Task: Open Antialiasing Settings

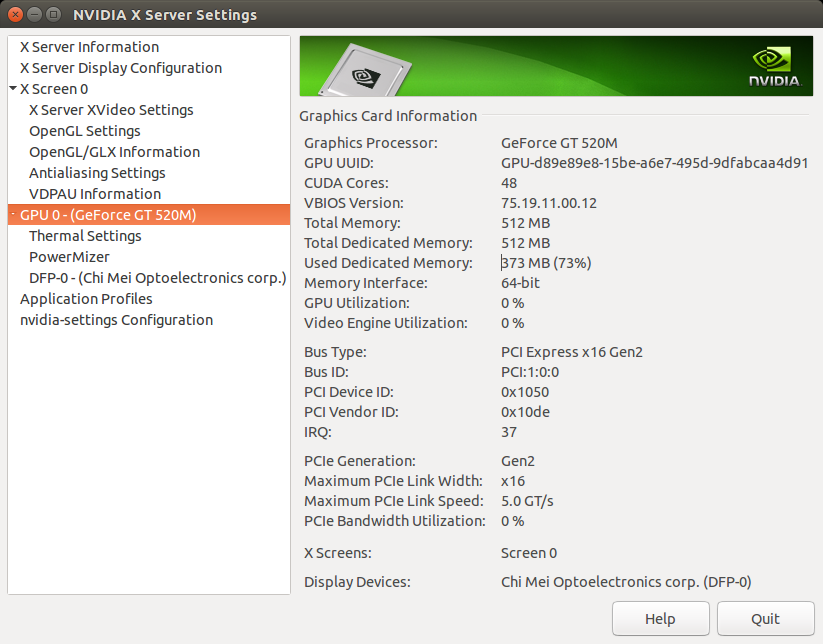Action: click(97, 173)
